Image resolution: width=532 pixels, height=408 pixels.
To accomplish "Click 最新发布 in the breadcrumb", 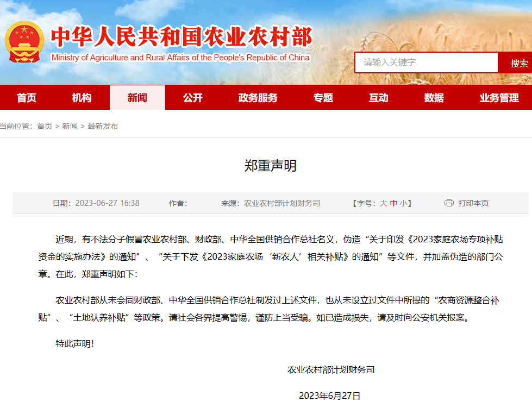I will [x=103, y=126].
